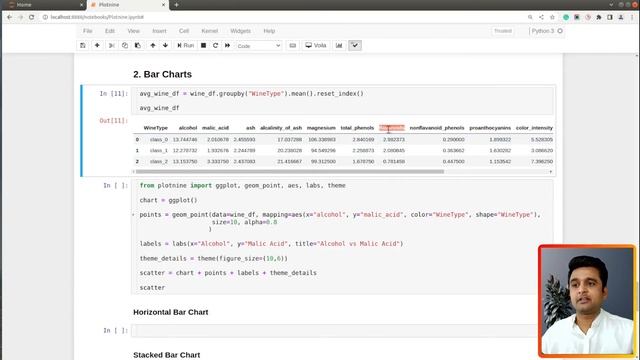
Task: Copy selected cells icon
Action: tap(125, 45)
